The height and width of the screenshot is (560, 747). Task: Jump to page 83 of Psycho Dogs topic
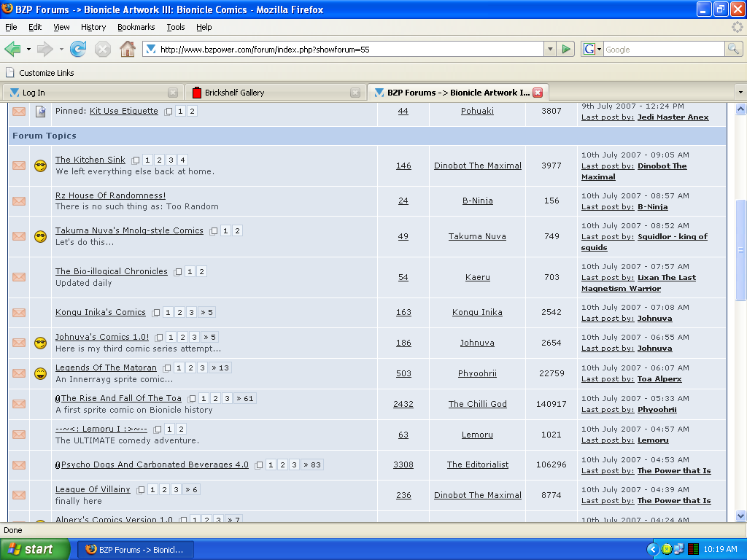click(312, 464)
